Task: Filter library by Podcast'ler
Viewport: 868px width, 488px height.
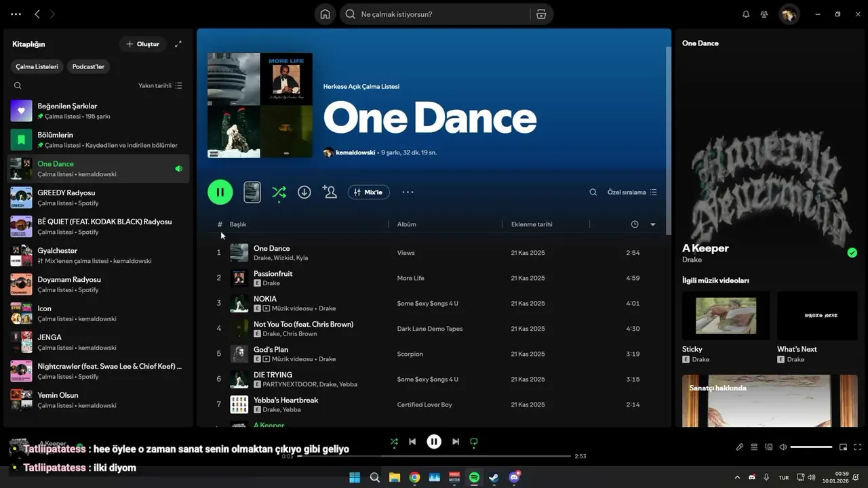Action: point(88,66)
